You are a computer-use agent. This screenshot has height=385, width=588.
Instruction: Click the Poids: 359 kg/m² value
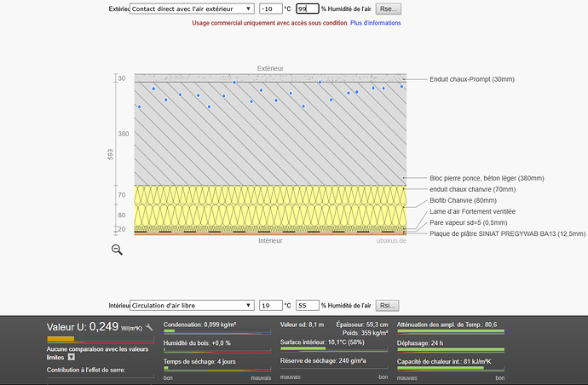point(365,333)
